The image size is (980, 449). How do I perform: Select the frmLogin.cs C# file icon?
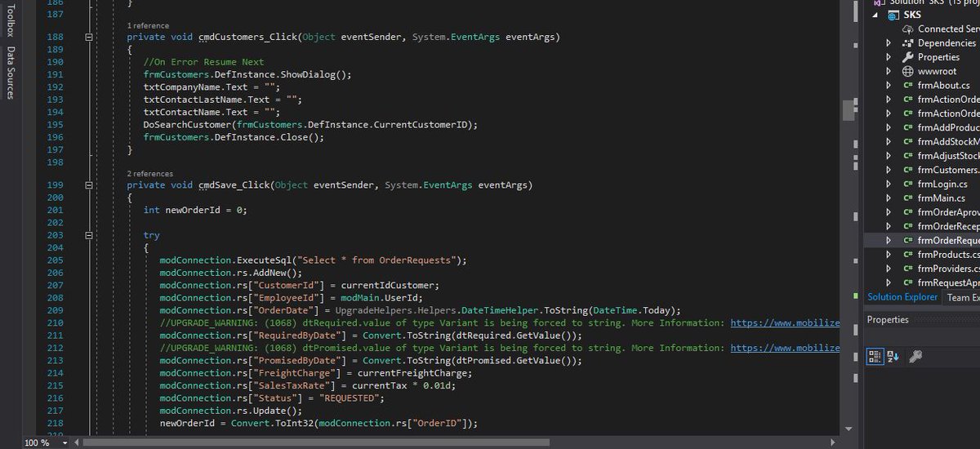908,184
